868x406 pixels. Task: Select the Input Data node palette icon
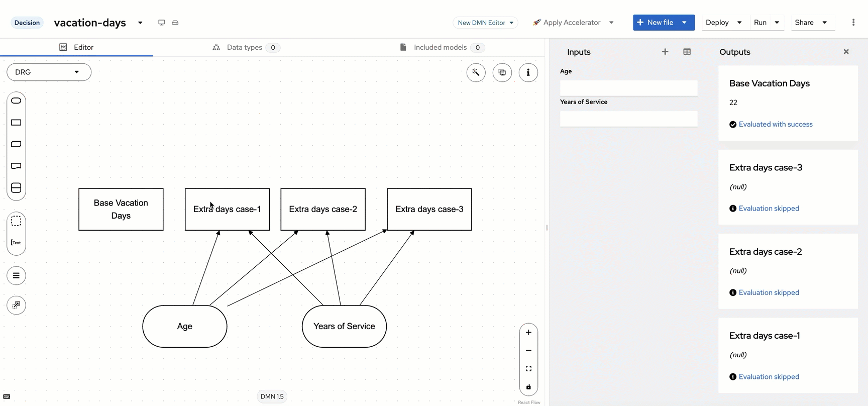16,101
